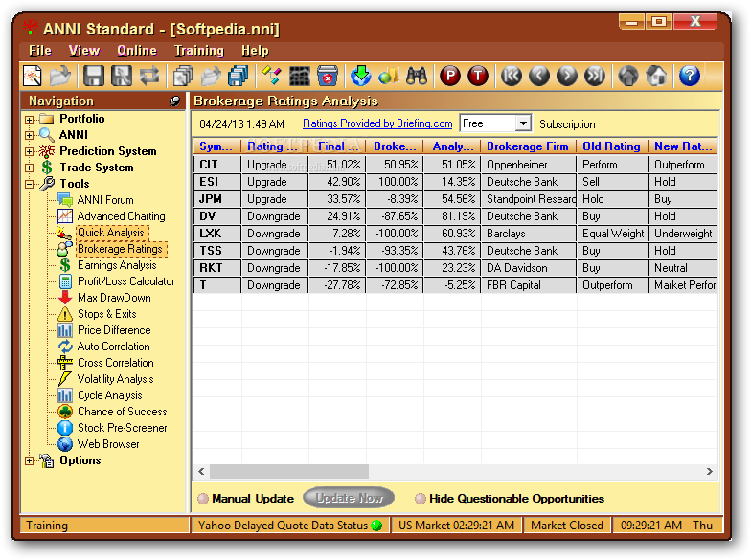Click the scrollbar left arrow
This screenshot has width=751, height=560.
pyautogui.click(x=201, y=471)
